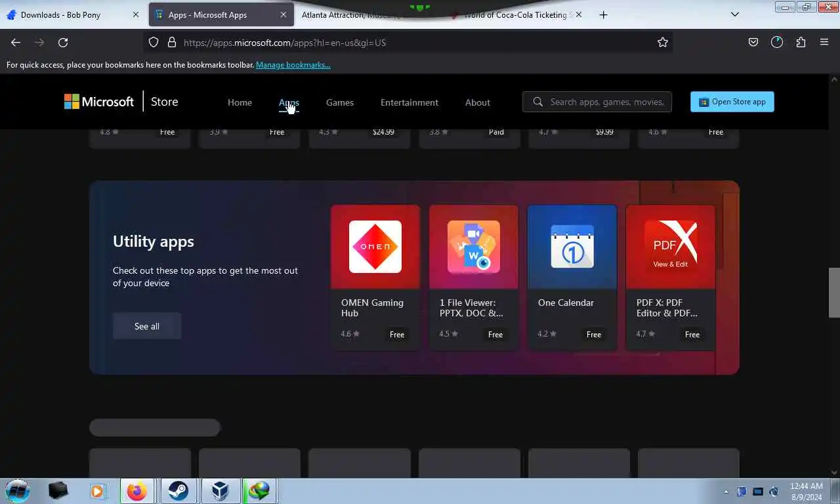Open the OMEN Gaming Hub app icon
This screenshot has height=504, width=840.
click(x=375, y=247)
